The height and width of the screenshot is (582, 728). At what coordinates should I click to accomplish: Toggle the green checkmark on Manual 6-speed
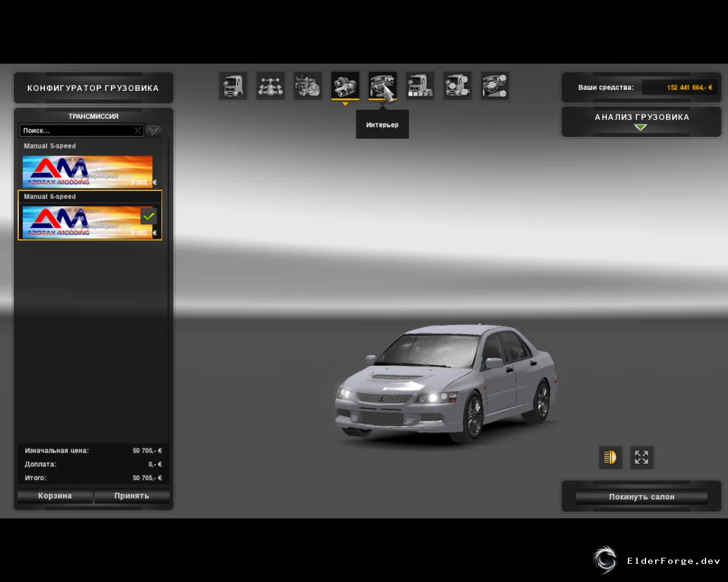tap(149, 216)
